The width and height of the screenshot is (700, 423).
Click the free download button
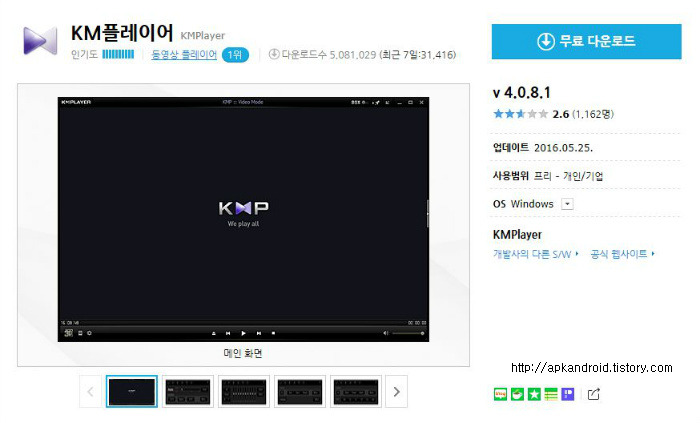pyautogui.click(x=586, y=41)
